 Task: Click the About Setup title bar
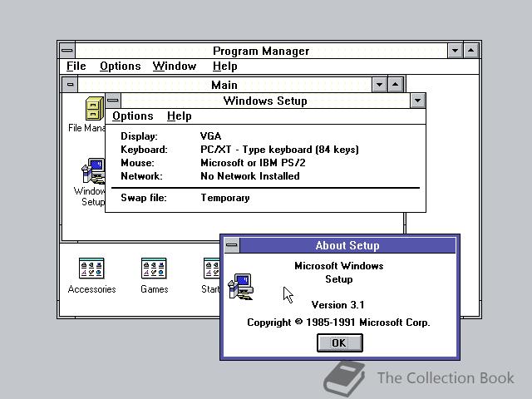[347, 245]
